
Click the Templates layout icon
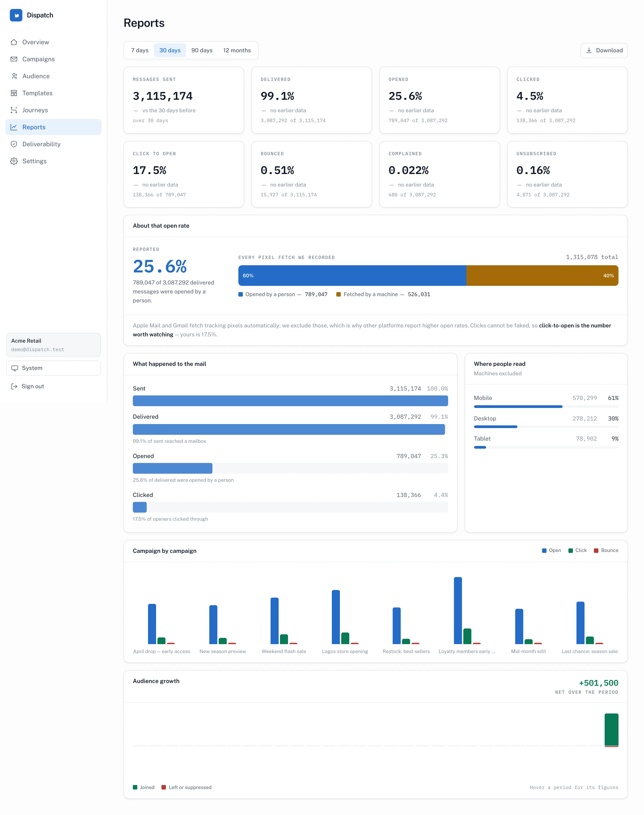click(x=14, y=93)
